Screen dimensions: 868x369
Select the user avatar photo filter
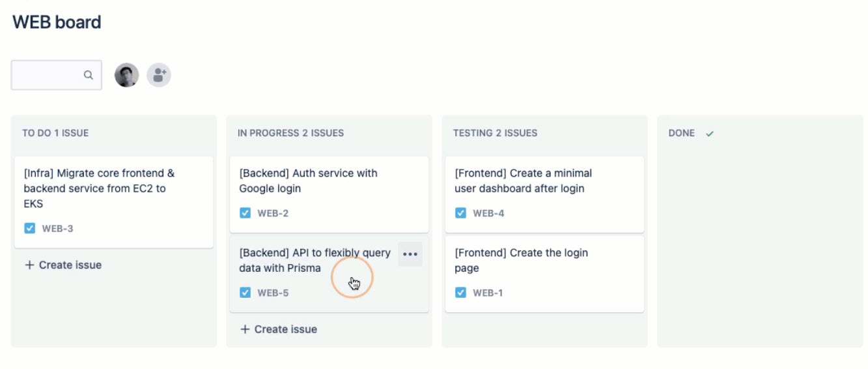pos(127,75)
